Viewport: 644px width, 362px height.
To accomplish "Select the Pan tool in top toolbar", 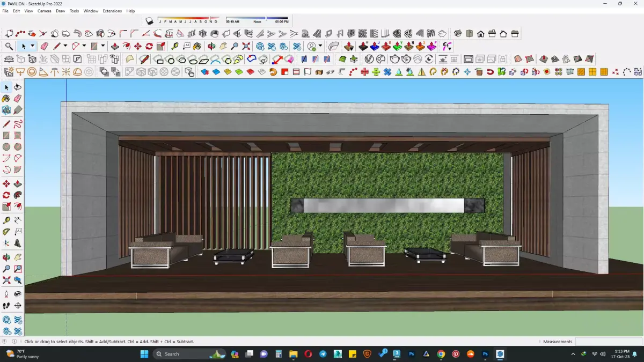I will [x=223, y=46].
